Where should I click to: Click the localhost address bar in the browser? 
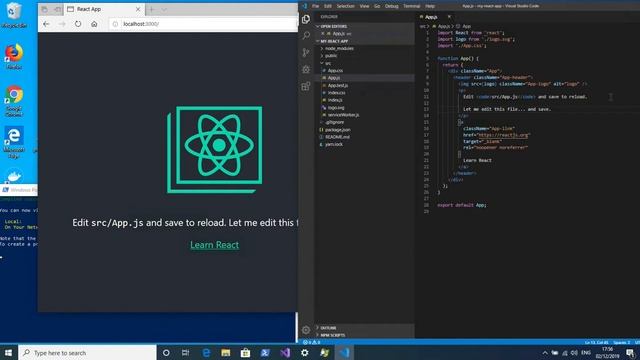click(203, 24)
